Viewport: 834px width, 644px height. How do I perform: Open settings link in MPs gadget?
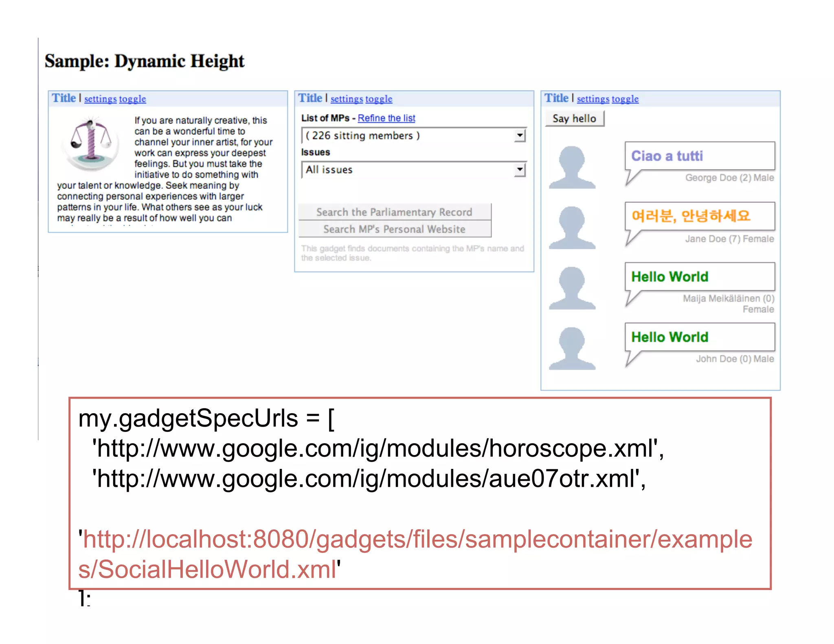pos(347,99)
